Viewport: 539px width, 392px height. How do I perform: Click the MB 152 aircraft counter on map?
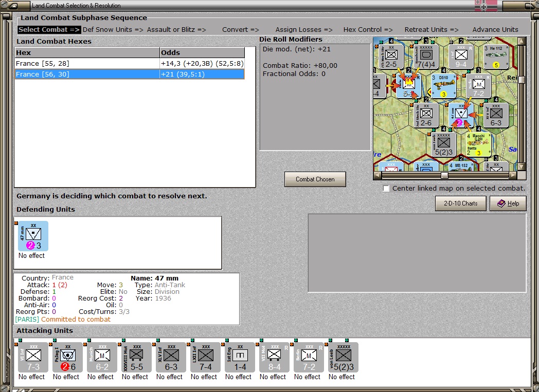pyautogui.click(x=461, y=166)
